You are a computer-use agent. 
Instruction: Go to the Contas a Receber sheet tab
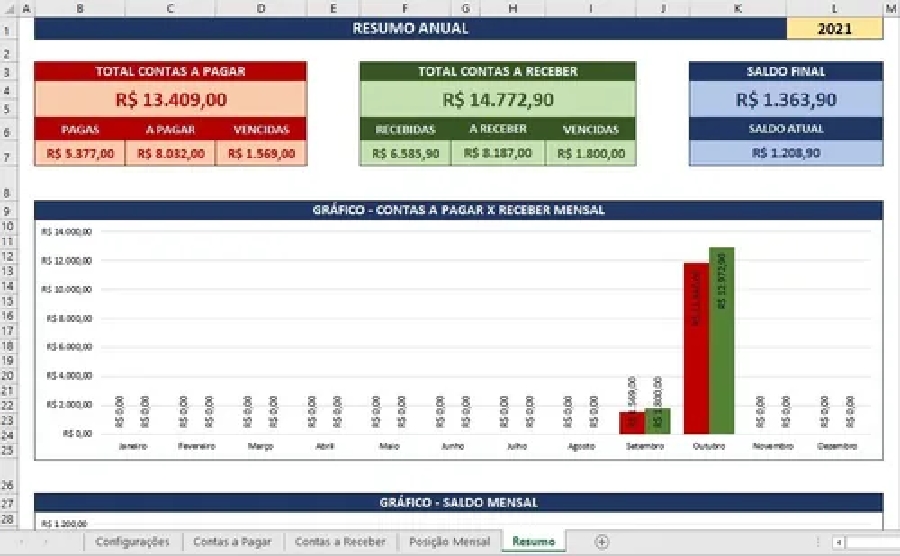340,541
